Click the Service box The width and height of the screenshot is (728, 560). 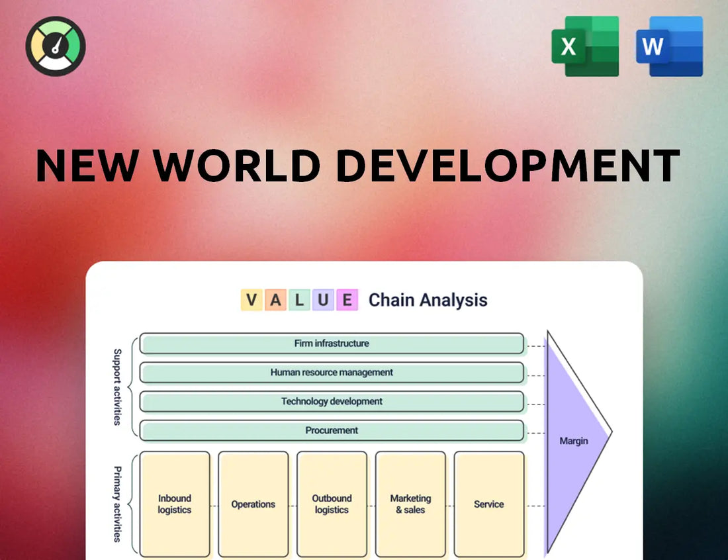pos(489,504)
